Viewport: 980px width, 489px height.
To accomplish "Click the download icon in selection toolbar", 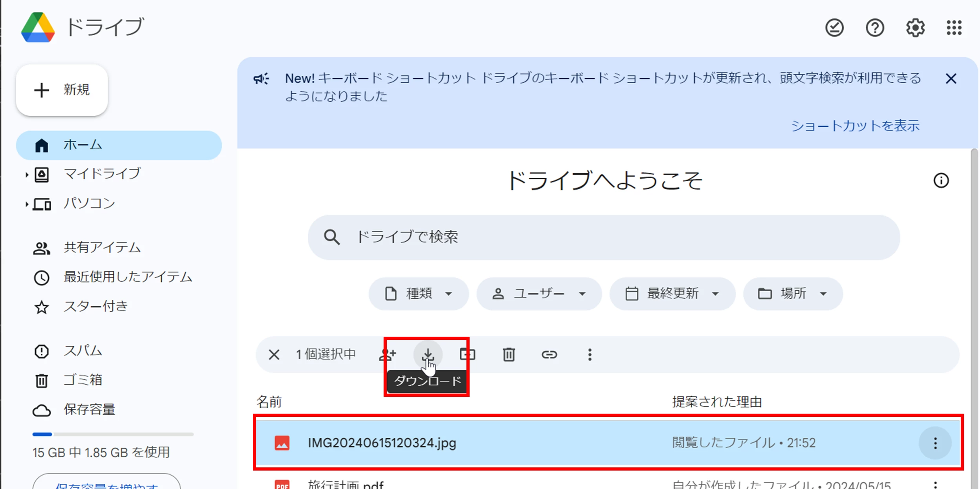I will tap(428, 354).
